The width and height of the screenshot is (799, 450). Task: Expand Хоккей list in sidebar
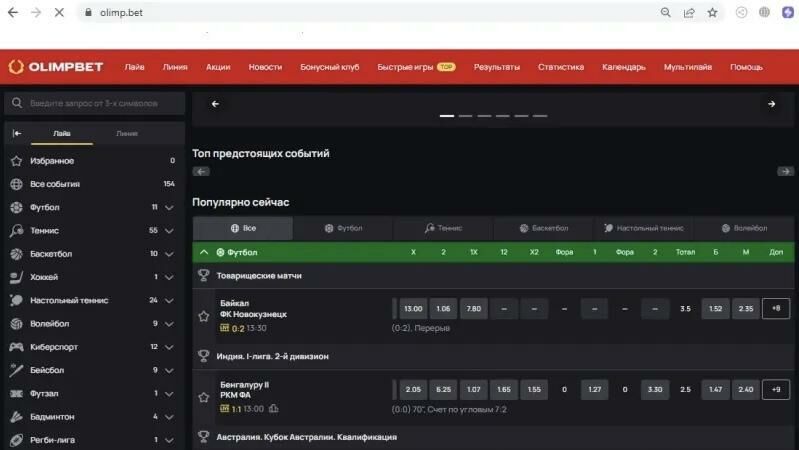(170, 277)
